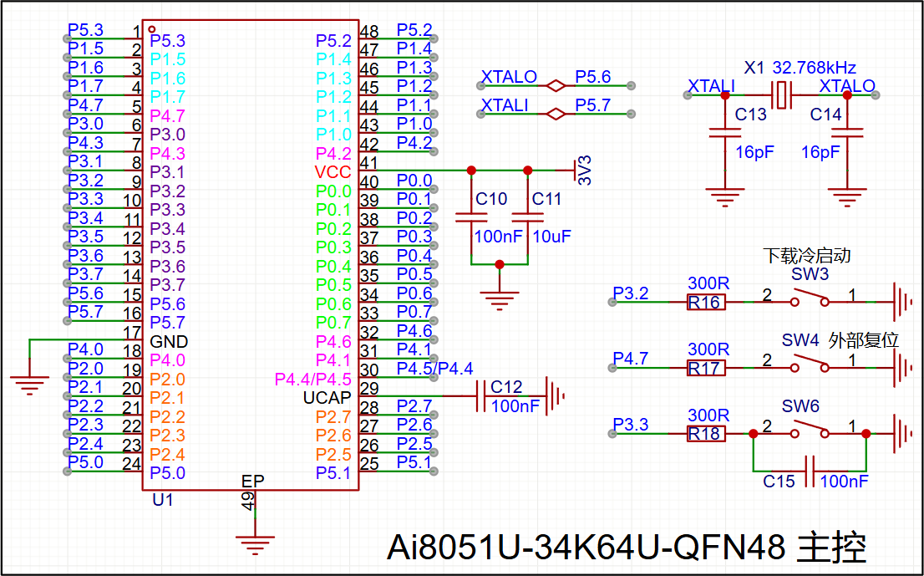
Task: Click the 32.768kHz crystal value text
Action: [x=815, y=67]
